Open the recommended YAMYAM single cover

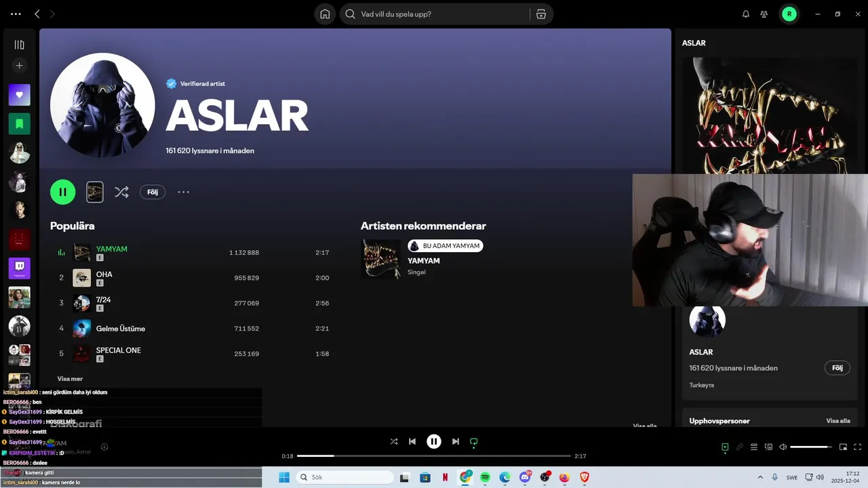point(381,258)
